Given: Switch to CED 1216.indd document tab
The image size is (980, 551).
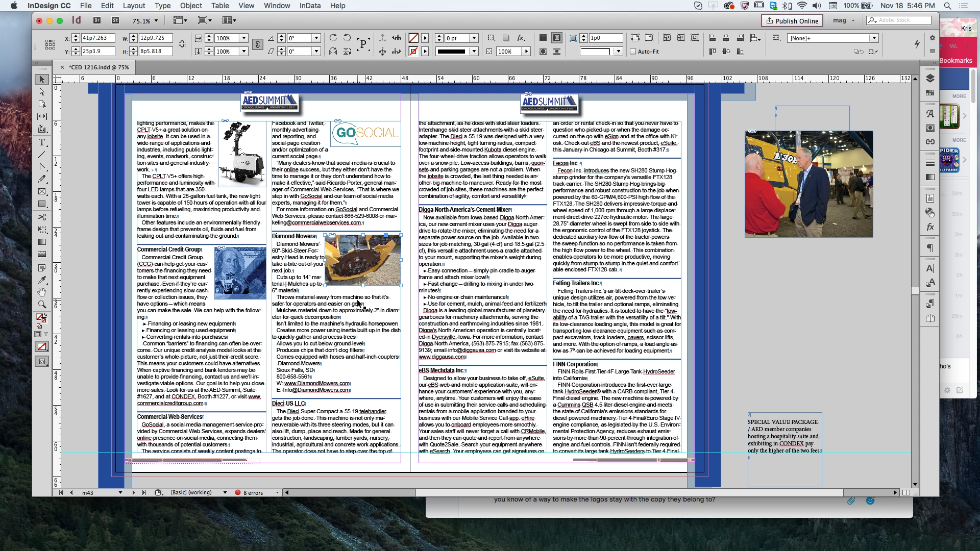Looking at the screenshot, I should [x=99, y=67].
